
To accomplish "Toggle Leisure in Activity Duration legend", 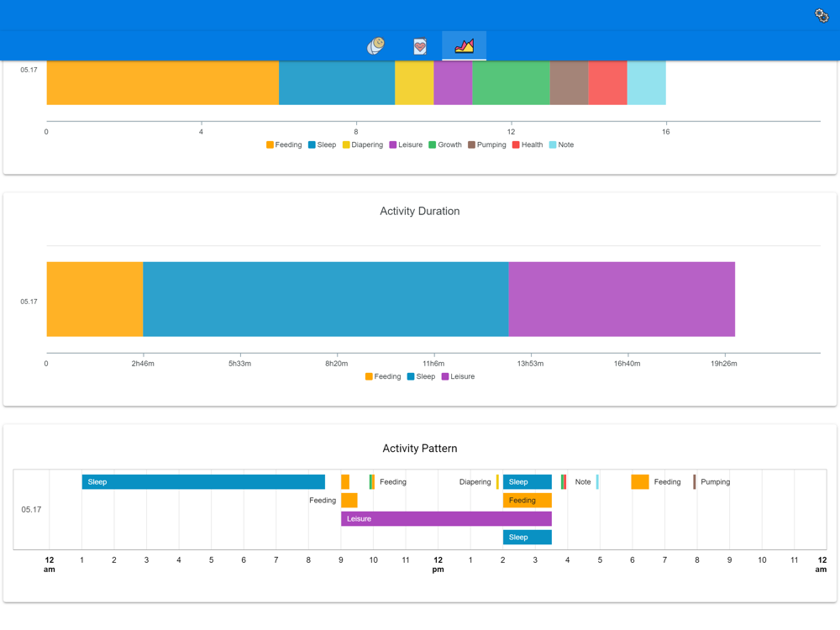I will pyautogui.click(x=458, y=377).
